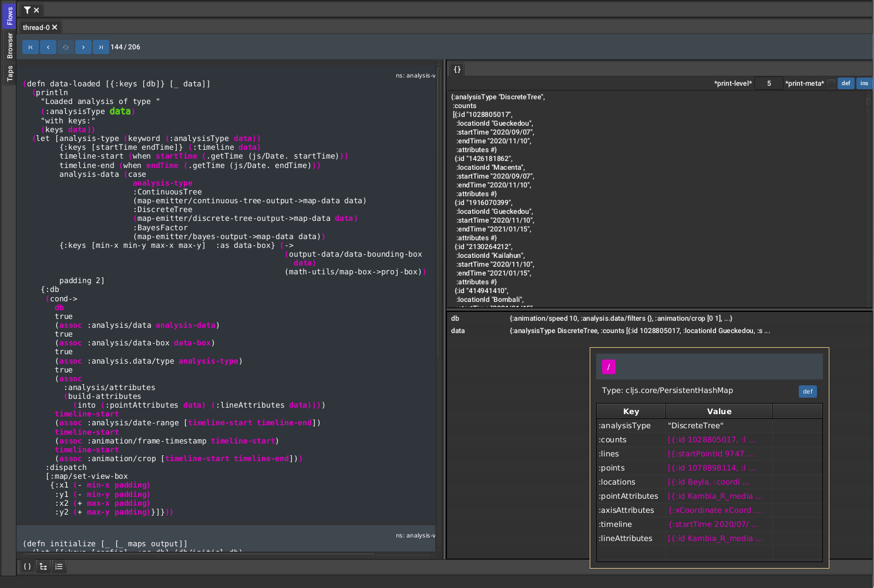This screenshot has width=874, height=588.
Task: Select the Browser vertical tab
Action: [x=9, y=45]
